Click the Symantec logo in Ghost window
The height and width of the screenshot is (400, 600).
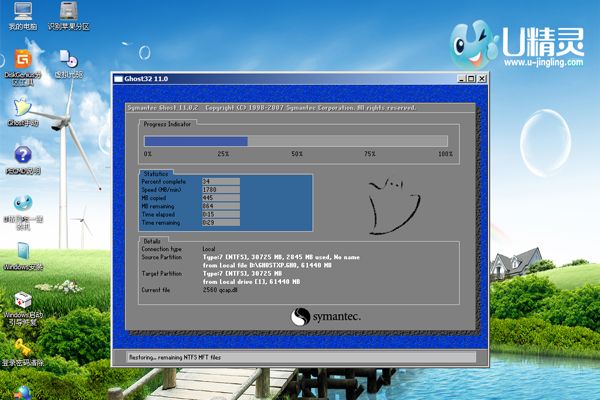click(x=325, y=317)
